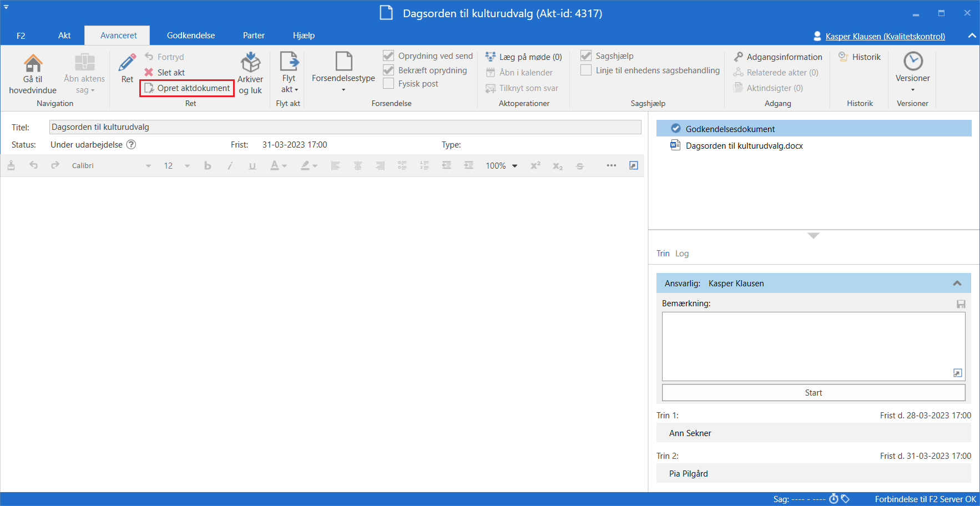
Task: Click paste format icon in editor toolbar
Action: (x=11, y=165)
